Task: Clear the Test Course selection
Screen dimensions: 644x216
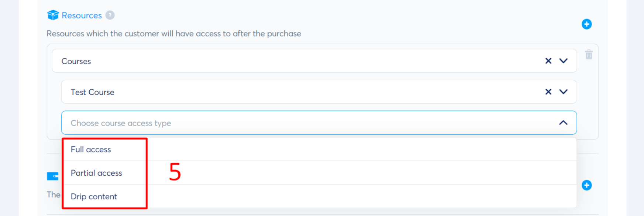Action: coord(548,92)
